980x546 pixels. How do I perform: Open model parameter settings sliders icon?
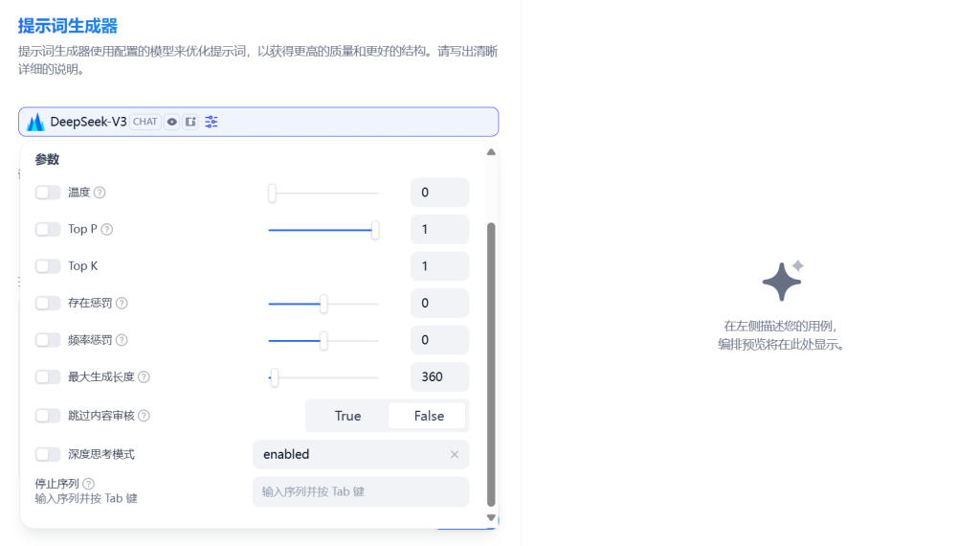tap(212, 122)
